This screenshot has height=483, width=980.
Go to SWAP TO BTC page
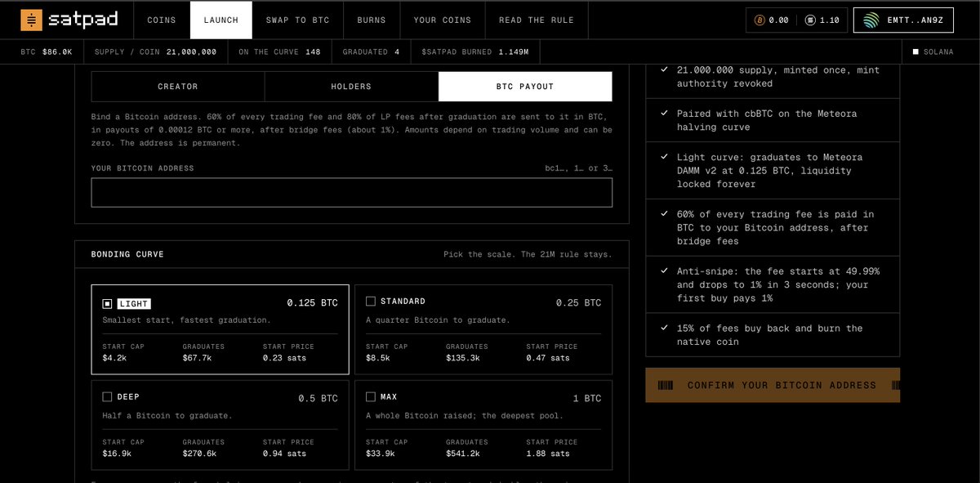click(x=298, y=20)
